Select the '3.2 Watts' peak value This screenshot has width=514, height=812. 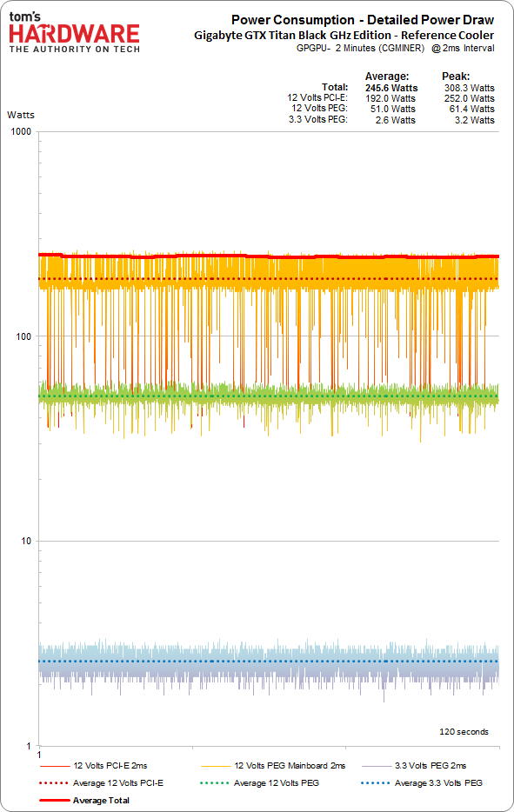pyautogui.click(x=475, y=120)
